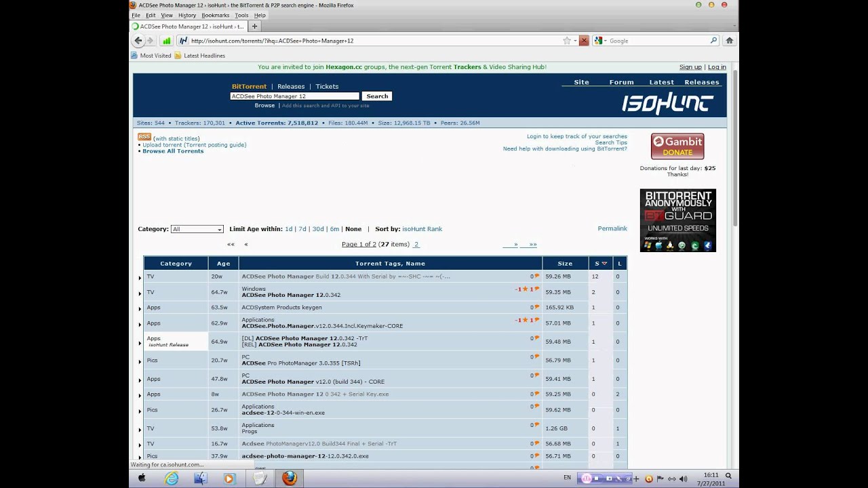The height and width of the screenshot is (488, 868).
Task: Open the Tools menu in menu bar
Action: pyautogui.click(x=241, y=15)
